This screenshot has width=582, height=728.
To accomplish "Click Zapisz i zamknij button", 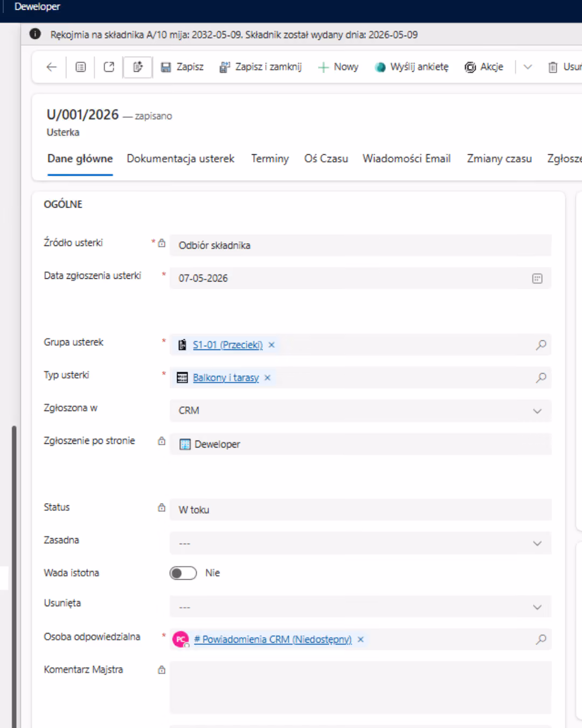I will coord(260,67).
